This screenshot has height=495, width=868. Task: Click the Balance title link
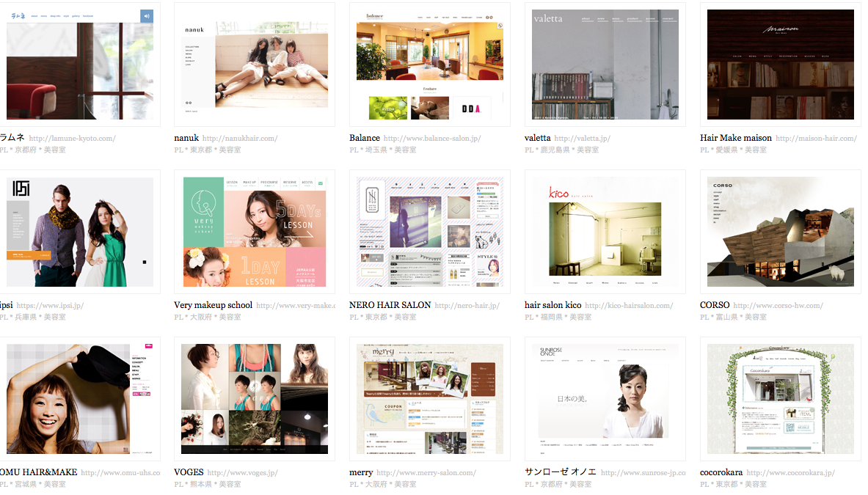(365, 138)
